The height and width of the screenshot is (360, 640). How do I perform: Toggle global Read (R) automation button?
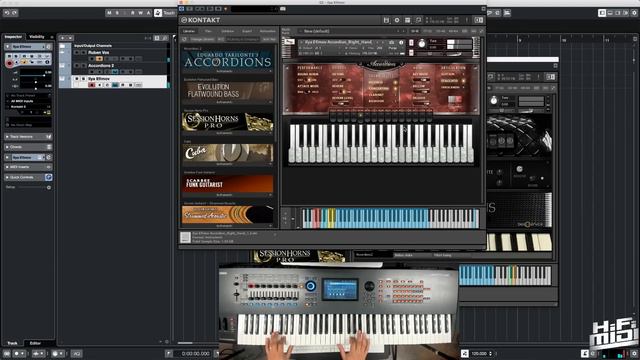133,13
